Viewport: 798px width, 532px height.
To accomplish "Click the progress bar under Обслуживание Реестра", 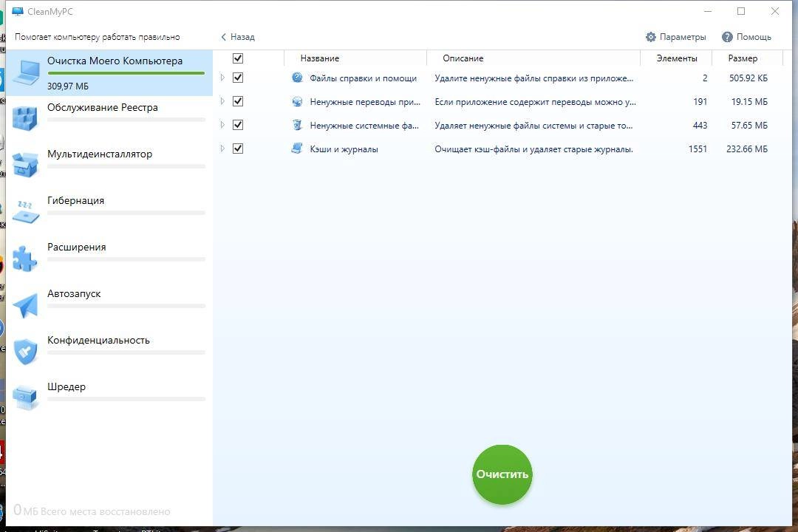I will point(126,120).
